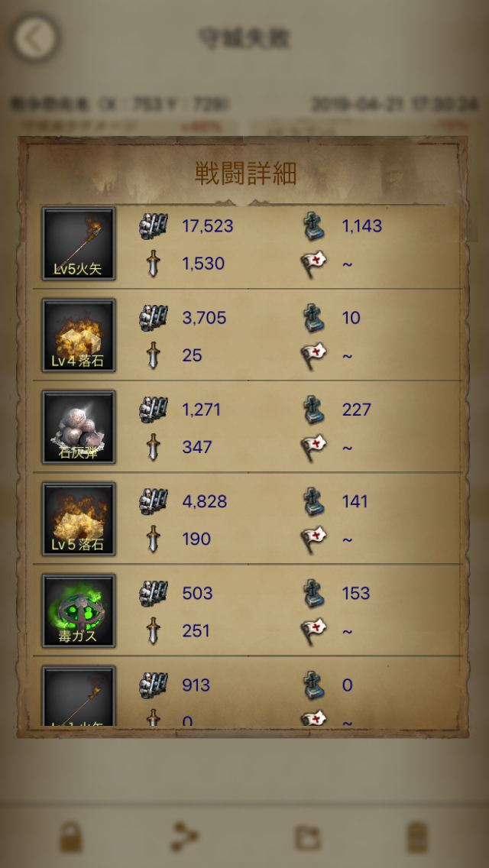The height and width of the screenshot is (868, 489).
Task: Click the sword icon beside 251
Action: coord(154,631)
